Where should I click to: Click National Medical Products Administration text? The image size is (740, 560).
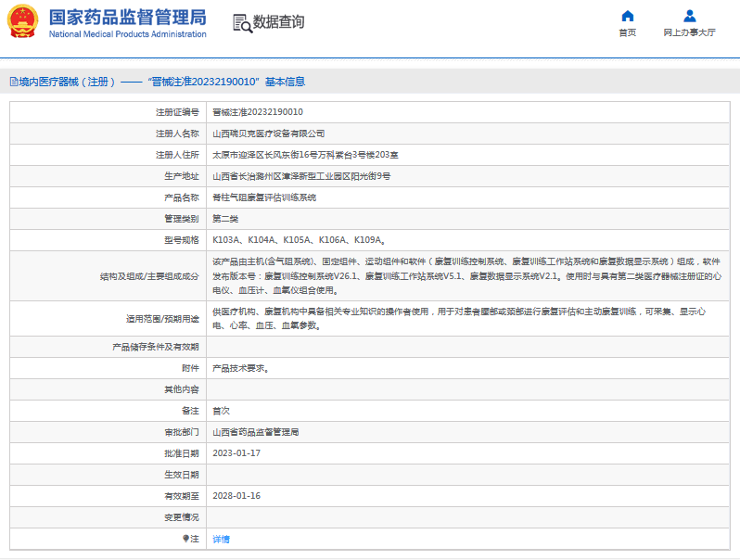pyautogui.click(x=127, y=34)
